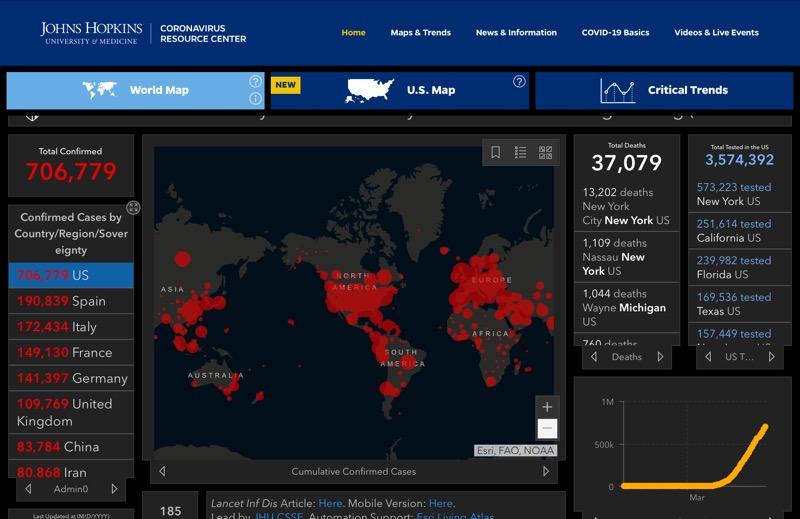Open the COVID-19 Basics menu
The width and height of the screenshot is (800, 519).
[615, 33]
